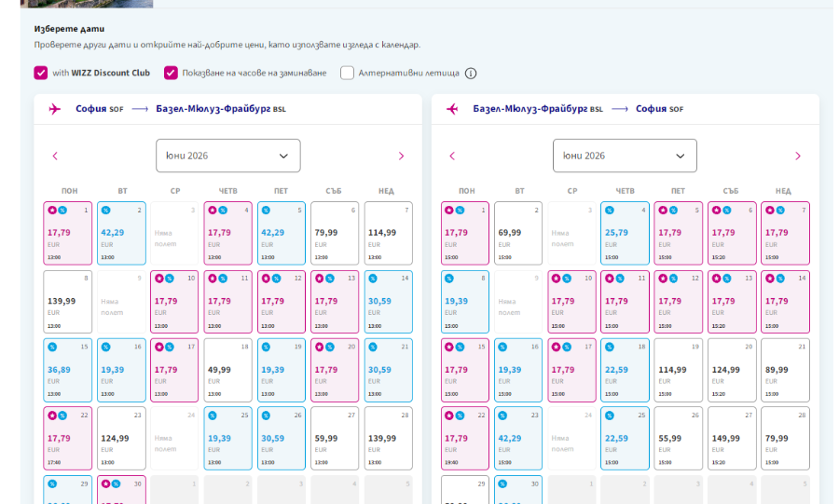Uncheck the WIZZ Discount Club checkbox
The image size is (839, 504).
41,73
